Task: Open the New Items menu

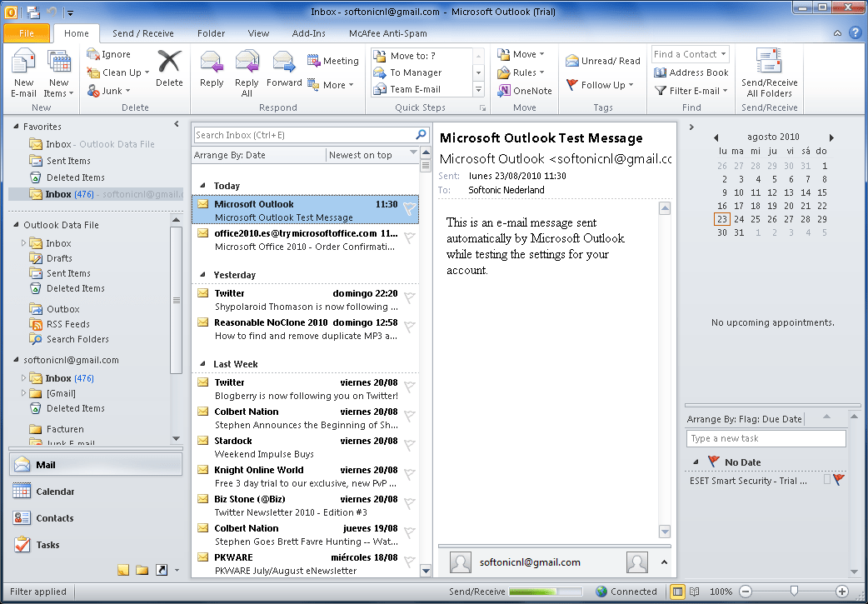Action: (58, 73)
